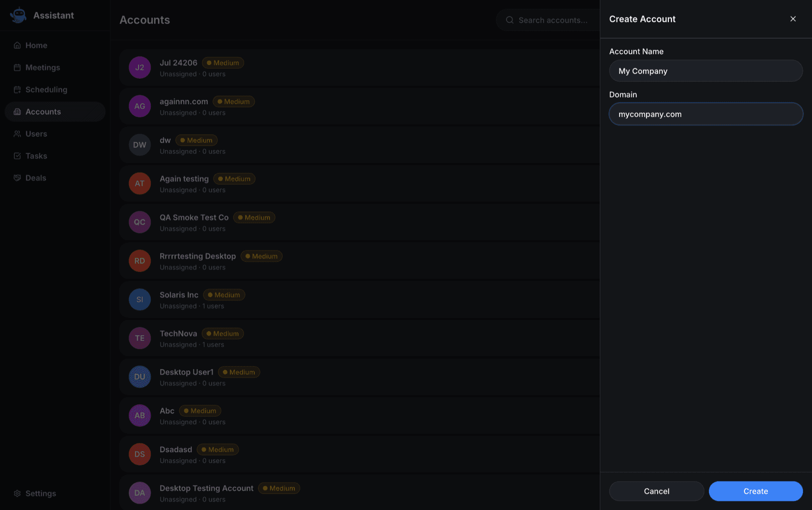
Task: Click the search magnifier icon
Action: pyautogui.click(x=510, y=20)
